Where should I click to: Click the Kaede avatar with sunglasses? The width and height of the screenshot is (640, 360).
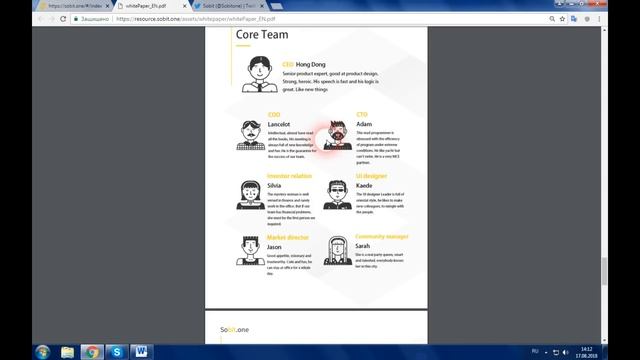tap(338, 195)
